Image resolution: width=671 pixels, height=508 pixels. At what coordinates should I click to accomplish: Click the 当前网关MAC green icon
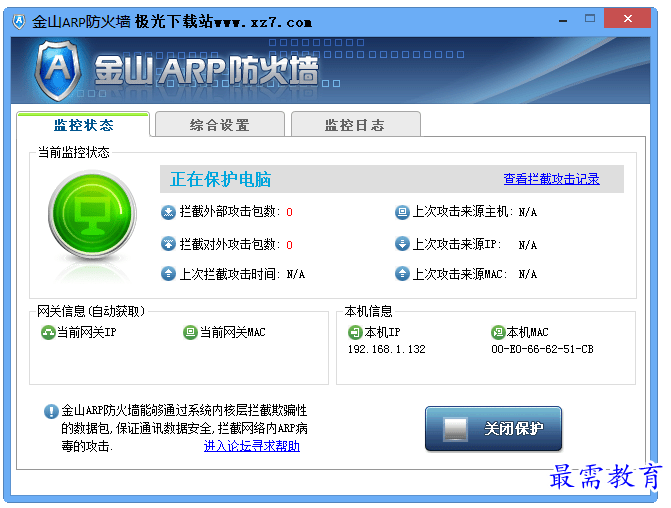click(190, 332)
